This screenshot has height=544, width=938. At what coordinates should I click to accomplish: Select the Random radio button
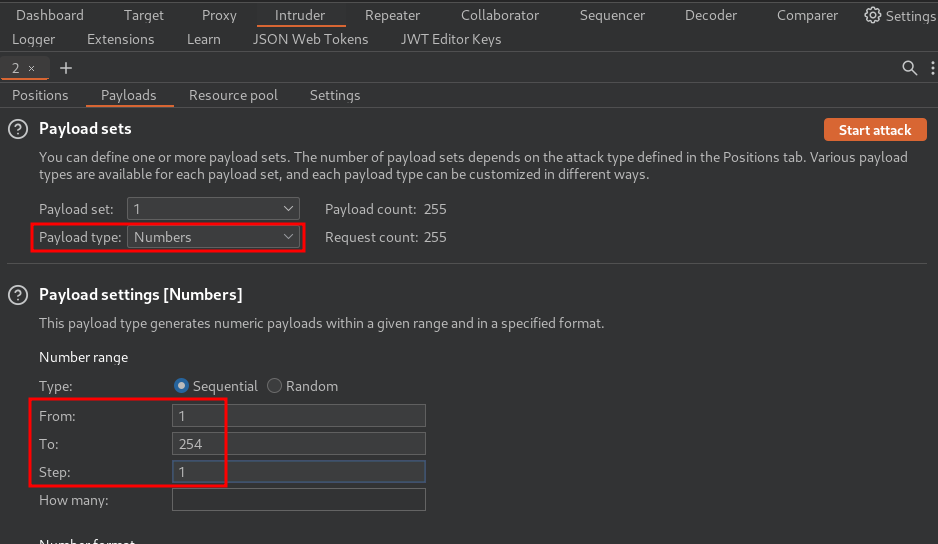point(274,386)
